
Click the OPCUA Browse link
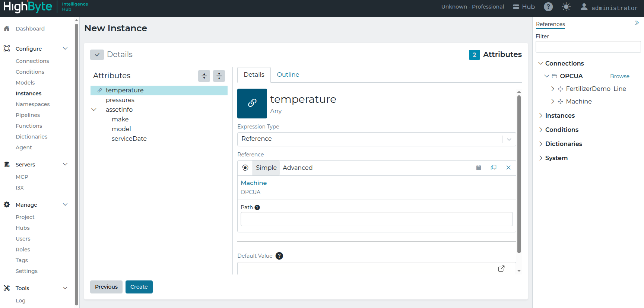[620, 76]
